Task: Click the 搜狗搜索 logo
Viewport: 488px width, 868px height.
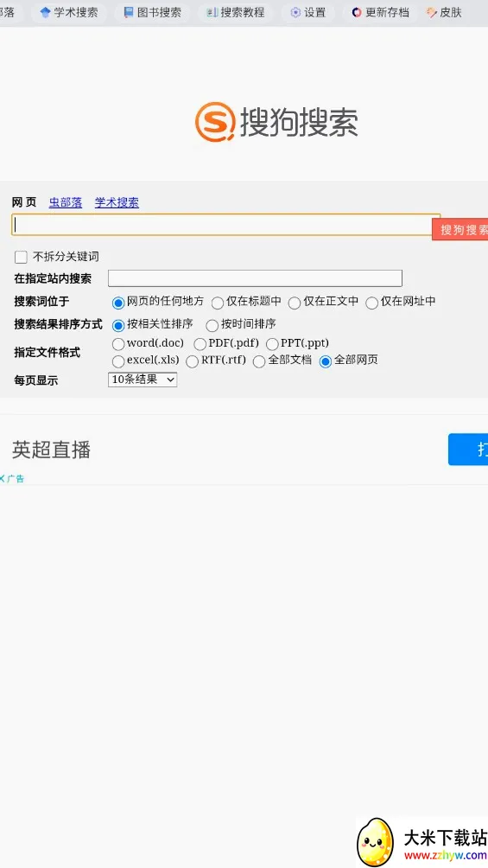Action: (x=276, y=122)
